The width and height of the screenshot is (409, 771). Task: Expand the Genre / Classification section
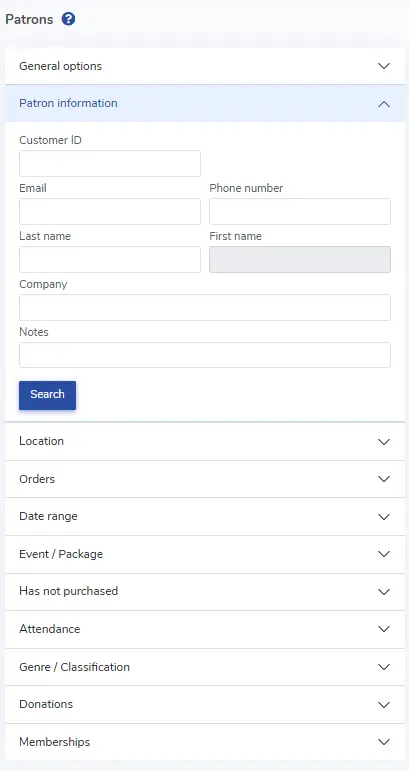(205, 667)
